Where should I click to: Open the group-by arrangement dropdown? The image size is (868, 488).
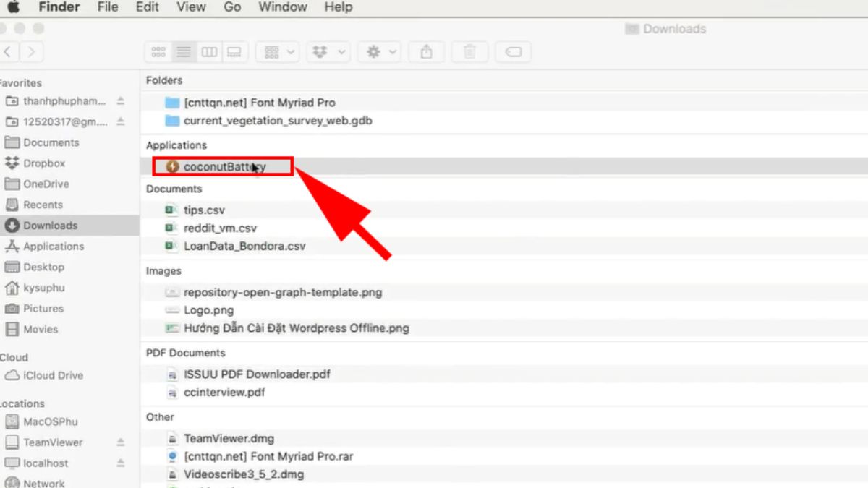(280, 52)
